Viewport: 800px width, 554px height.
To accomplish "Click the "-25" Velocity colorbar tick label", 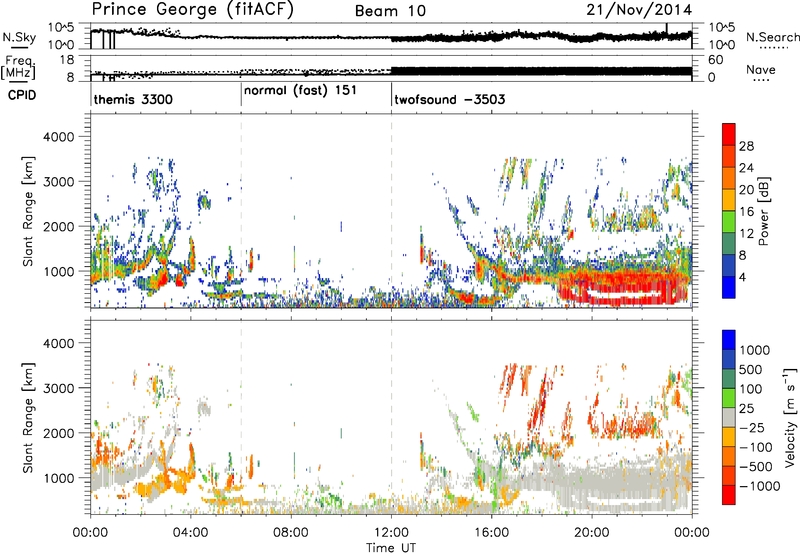I will 752,427.
